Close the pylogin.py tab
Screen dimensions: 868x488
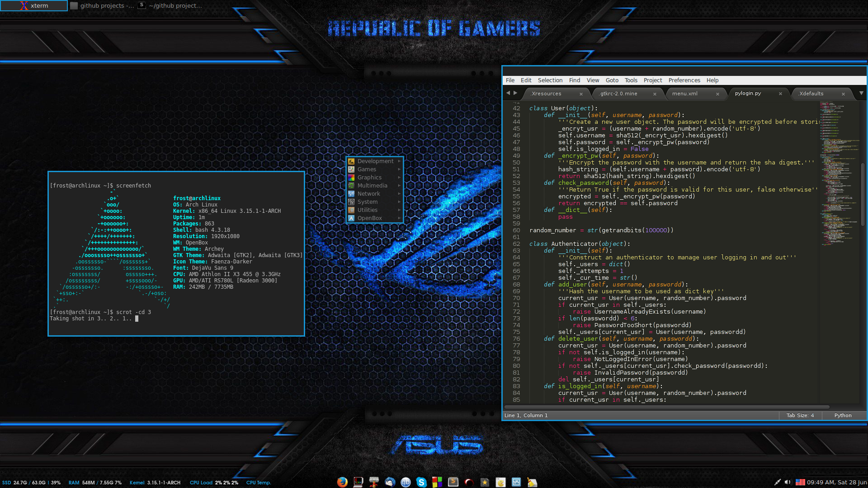(780, 94)
